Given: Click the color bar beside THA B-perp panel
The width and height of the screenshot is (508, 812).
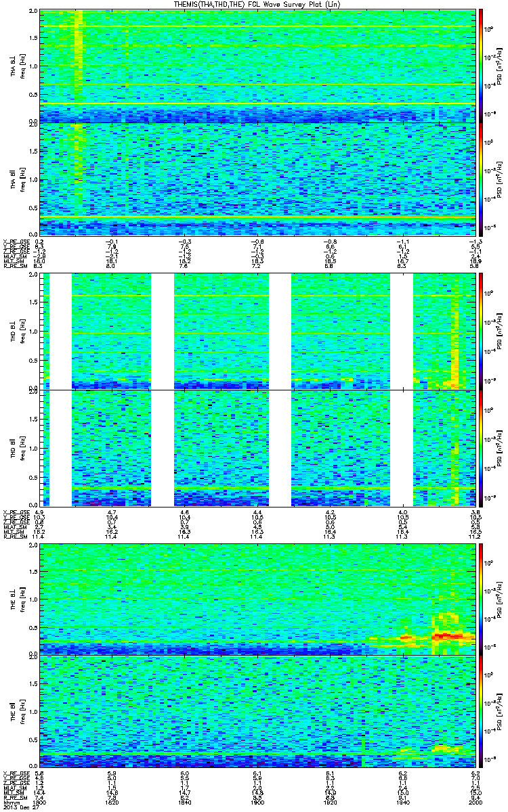Looking at the screenshot, I should pos(482,66).
